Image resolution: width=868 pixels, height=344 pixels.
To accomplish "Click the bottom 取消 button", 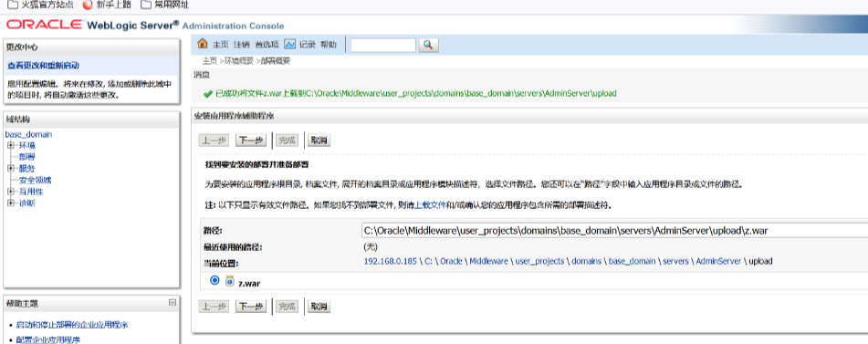I will 319,307.
